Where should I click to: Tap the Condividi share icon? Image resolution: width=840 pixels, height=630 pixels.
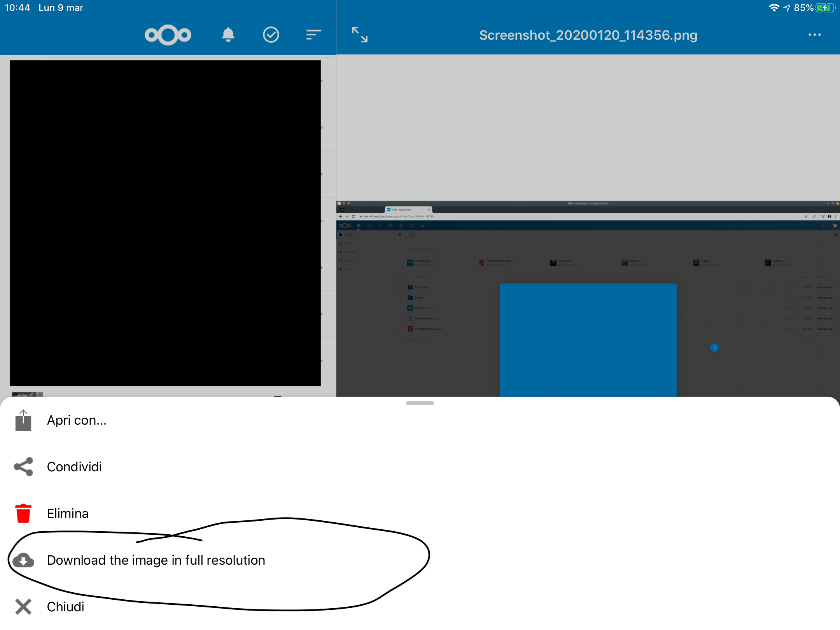click(x=23, y=467)
